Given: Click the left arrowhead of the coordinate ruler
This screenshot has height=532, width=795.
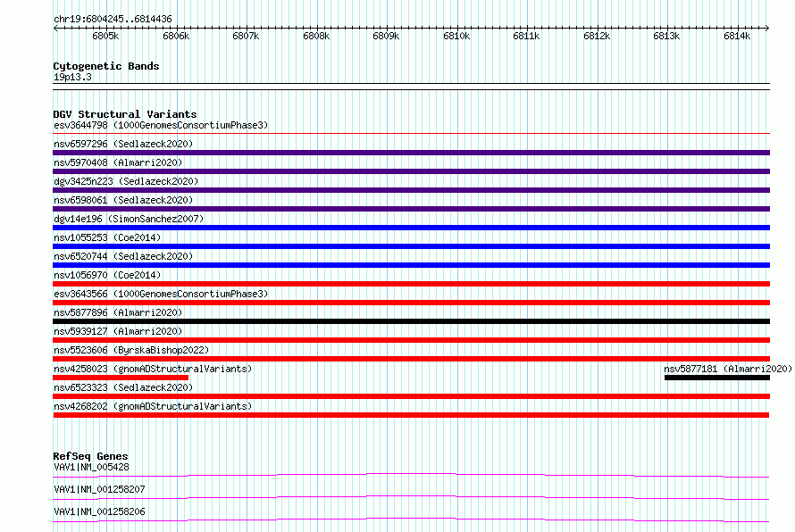Looking at the screenshot, I should point(55,28).
